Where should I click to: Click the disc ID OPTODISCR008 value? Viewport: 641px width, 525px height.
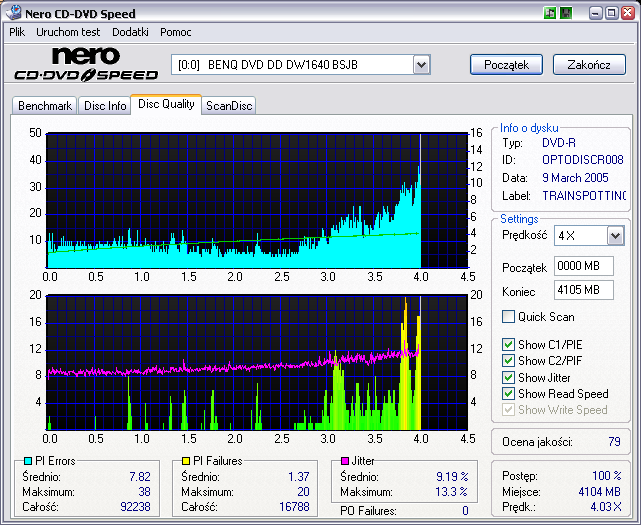coord(583,159)
